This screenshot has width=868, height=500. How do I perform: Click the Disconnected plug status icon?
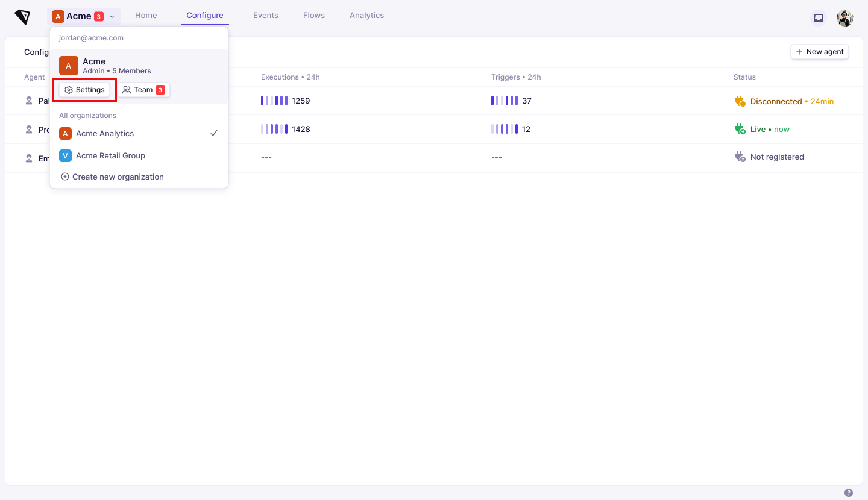(x=740, y=101)
